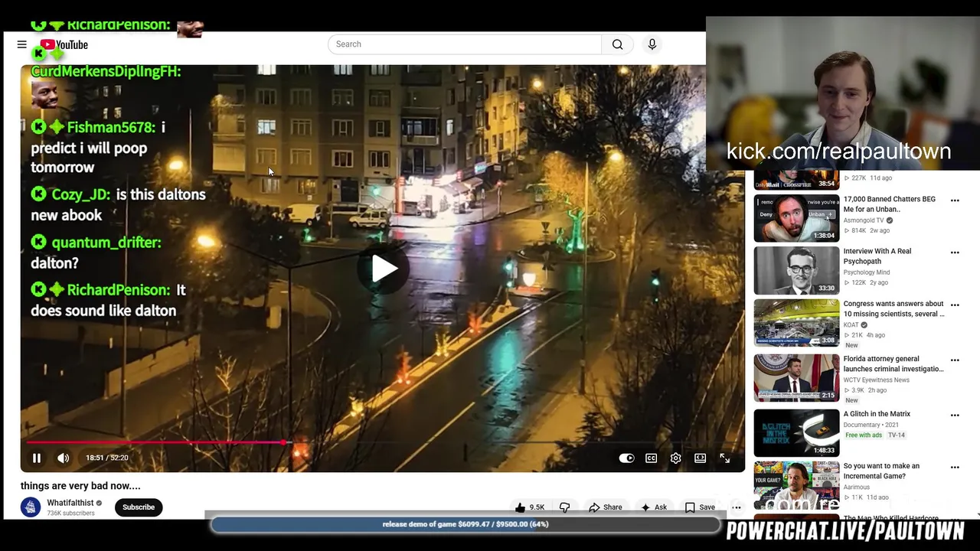Open 'A Glitch in the Matrix' title
The width and height of the screenshot is (980, 551).
coord(877,414)
